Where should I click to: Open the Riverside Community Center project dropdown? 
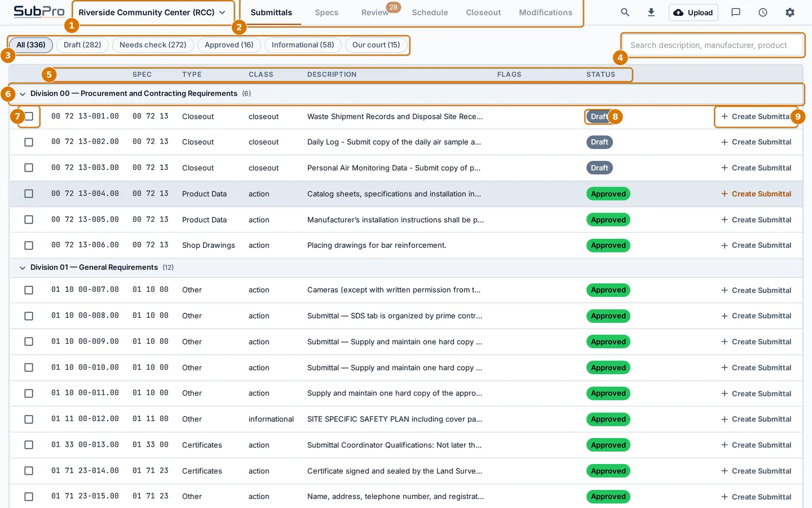(152, 12)
